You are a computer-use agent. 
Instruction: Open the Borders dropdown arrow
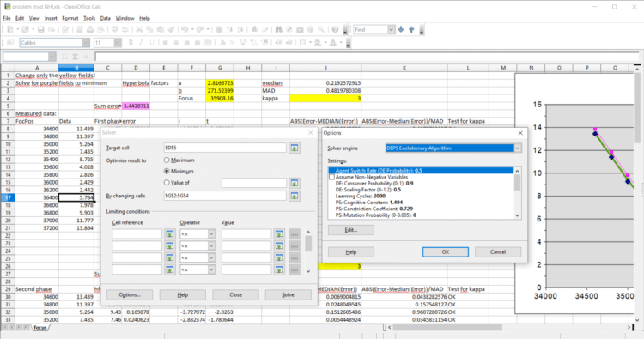310,43
